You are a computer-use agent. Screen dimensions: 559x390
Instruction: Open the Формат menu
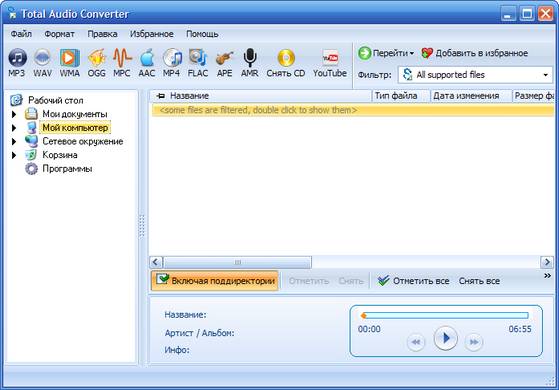[x=60, y=34]
